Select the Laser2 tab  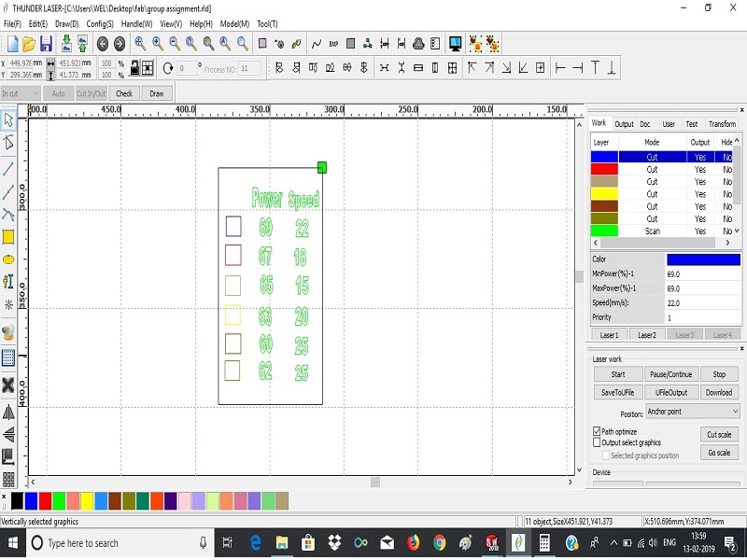[647, 335]
